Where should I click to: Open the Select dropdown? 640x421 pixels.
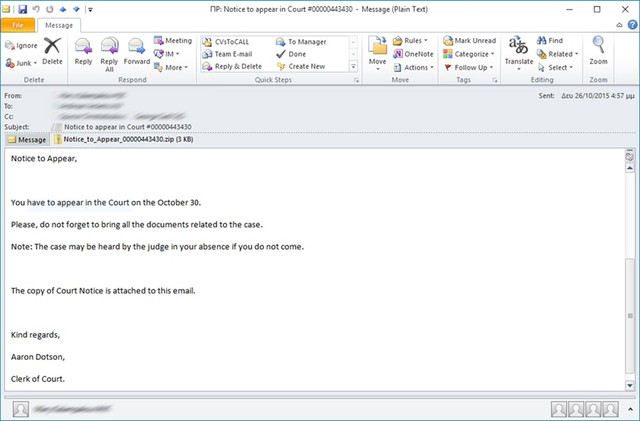click(x=555, y=67)
